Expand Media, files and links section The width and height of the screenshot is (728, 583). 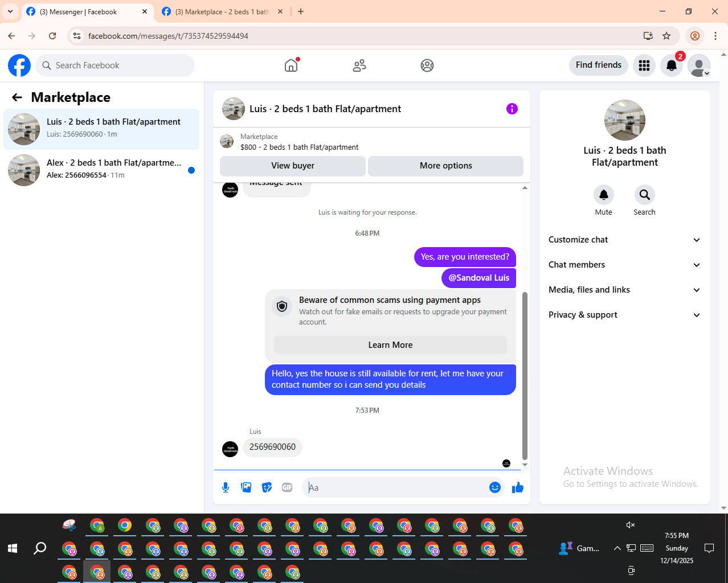[625, 290]
